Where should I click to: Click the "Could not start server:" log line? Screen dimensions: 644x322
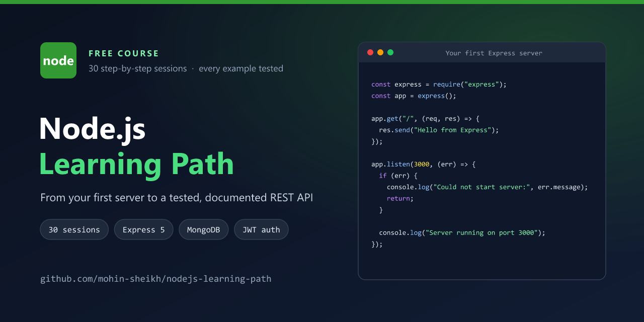click(x=488, y=187)
